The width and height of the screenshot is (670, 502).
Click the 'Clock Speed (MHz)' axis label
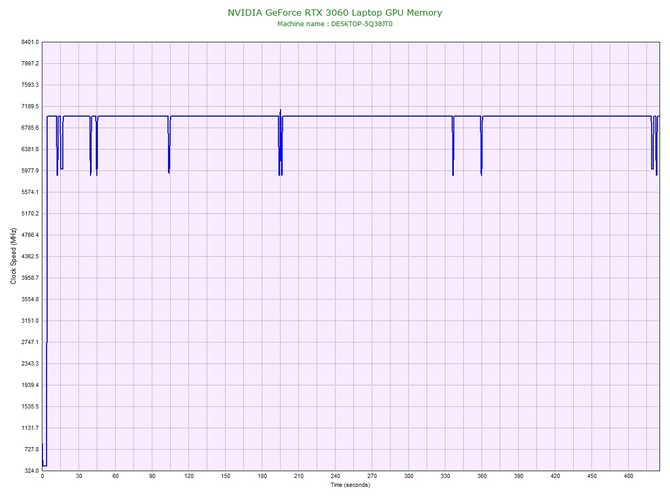[x=13, y=255]
